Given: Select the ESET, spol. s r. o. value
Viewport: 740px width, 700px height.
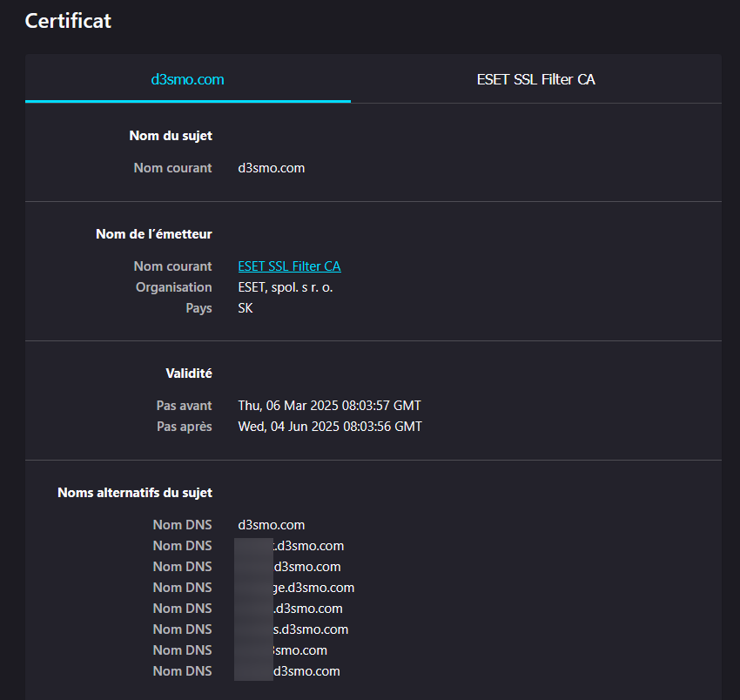Looking at the screenshot, I should tap(286, 287).
